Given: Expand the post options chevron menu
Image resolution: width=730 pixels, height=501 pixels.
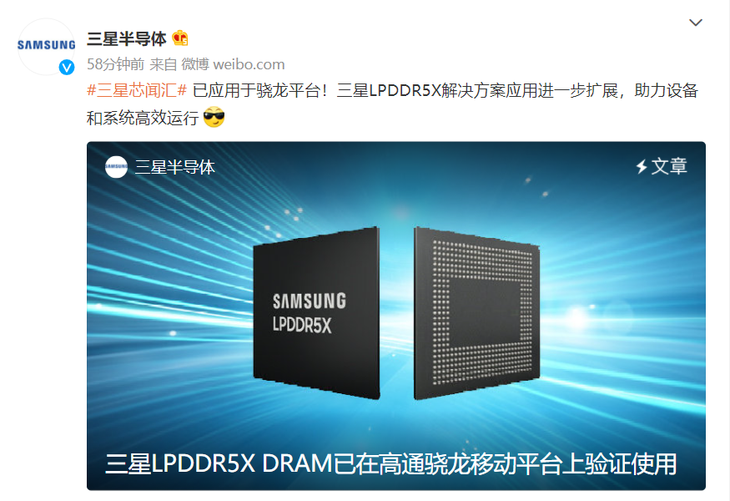Looking at the screenshot, I should point(696,22).
